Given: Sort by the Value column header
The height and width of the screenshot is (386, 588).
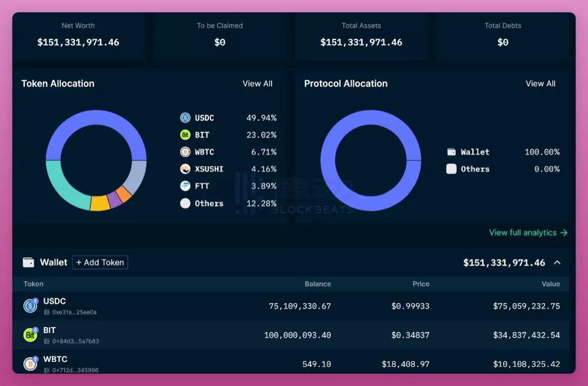Looking at the screenshot, I should click(550, 284).
